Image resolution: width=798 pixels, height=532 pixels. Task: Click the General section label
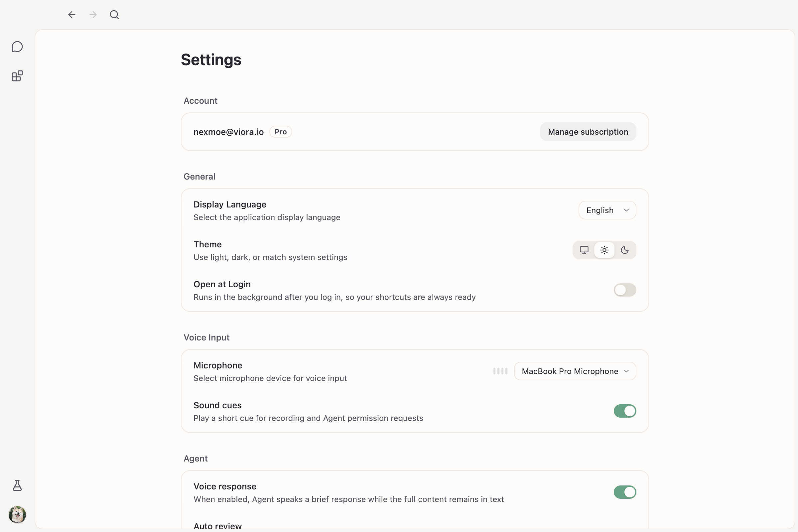pos(199,177)
